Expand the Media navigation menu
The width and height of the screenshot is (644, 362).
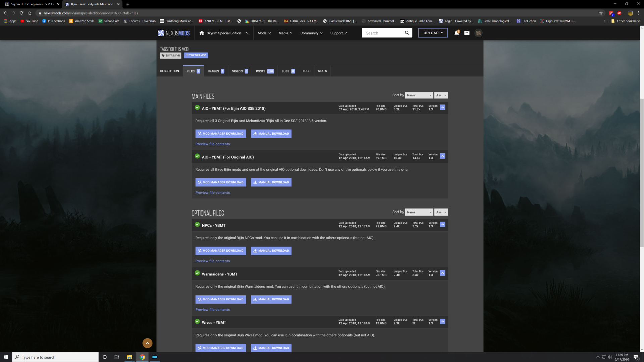coord(285,33)
